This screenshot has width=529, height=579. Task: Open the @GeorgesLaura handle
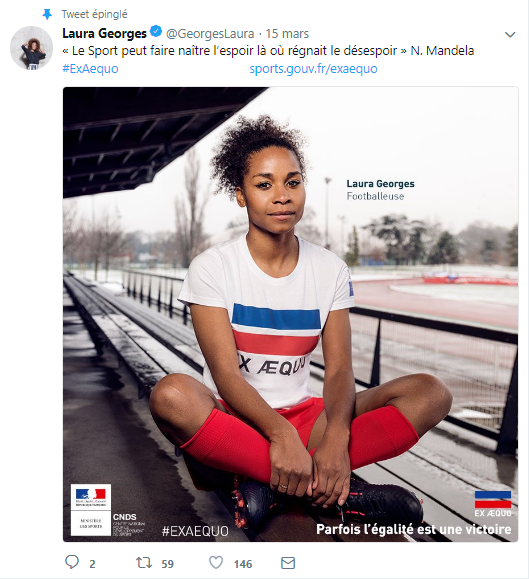210,34
